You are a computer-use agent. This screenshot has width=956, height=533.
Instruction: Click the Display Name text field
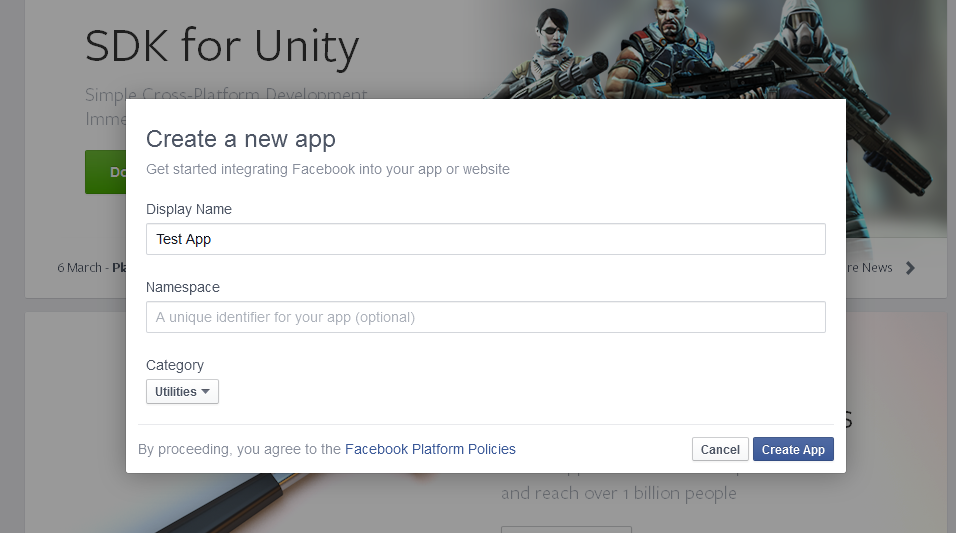(485, 239)
